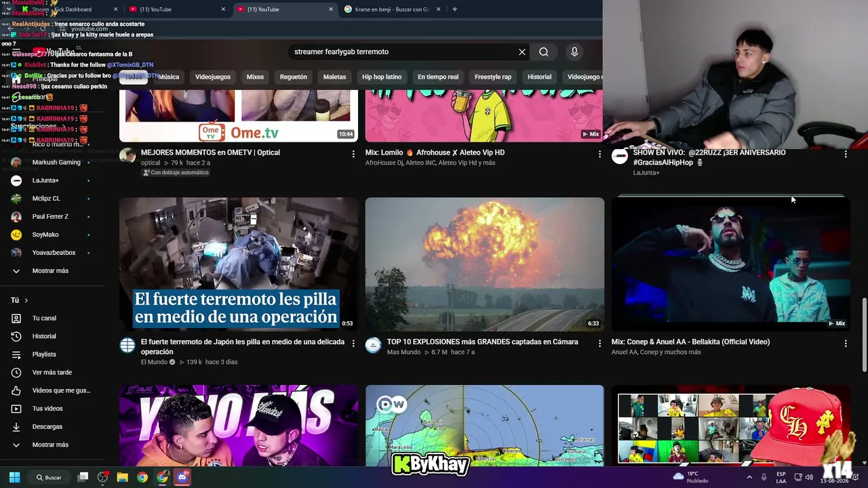Viewport: 868px width, 488px height.
Task: Open Ver más tarde list
Action: (x=52, y=373)
